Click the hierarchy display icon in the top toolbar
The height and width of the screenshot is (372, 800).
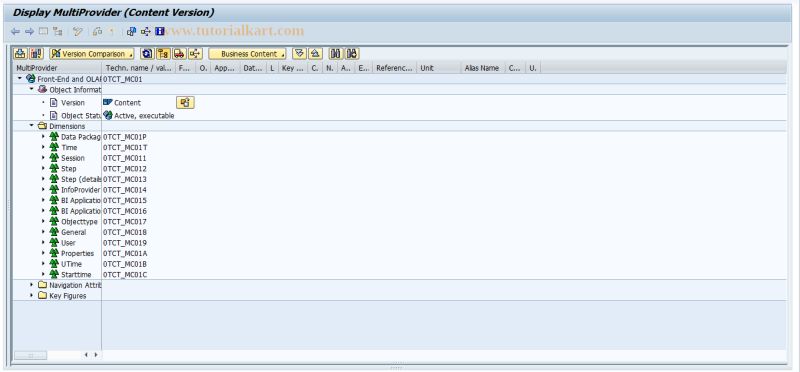click(58, 32)
